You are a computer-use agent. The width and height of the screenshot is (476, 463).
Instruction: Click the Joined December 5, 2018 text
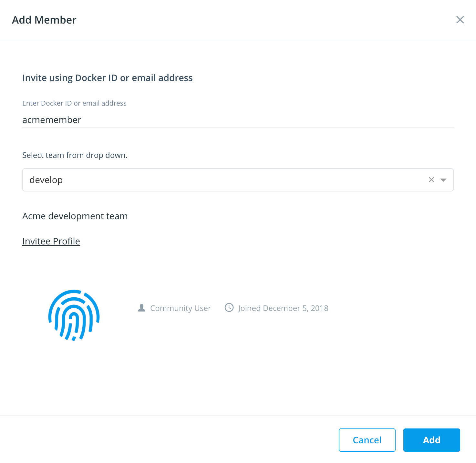point(283,308)
